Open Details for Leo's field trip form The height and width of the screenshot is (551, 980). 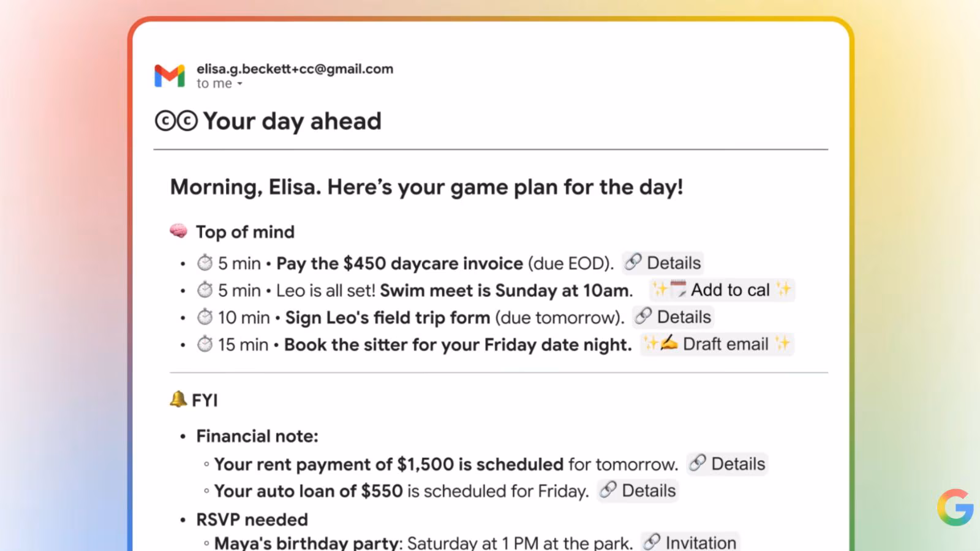673,317
